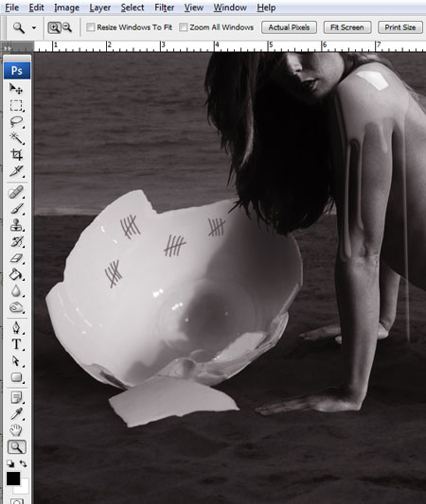Select the Rounded Rectangle shape tool

tap(16, 377)
